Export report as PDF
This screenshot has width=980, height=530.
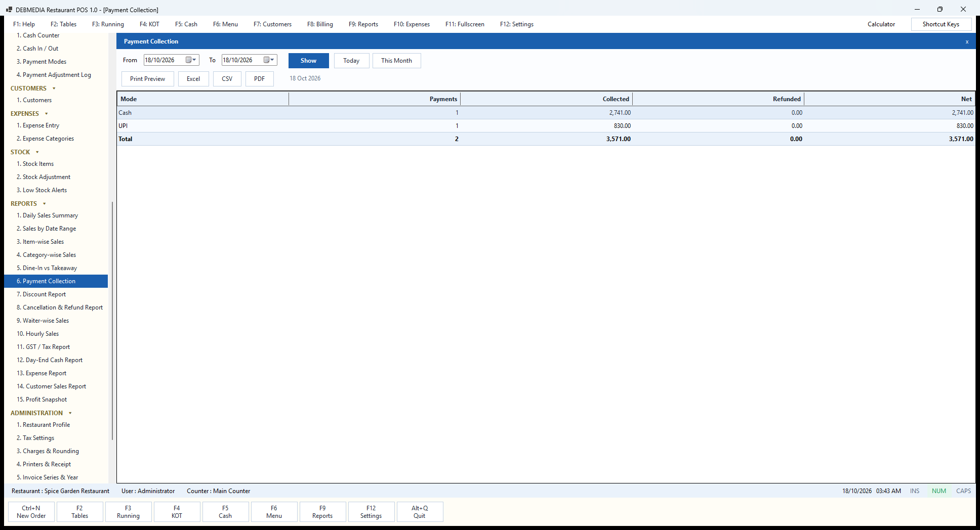pos(260,79)
